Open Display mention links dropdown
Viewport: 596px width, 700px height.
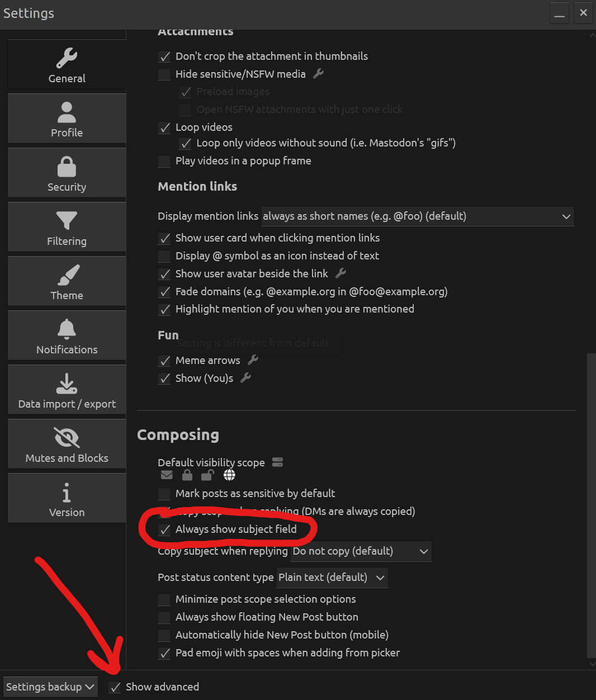point(418,216)
